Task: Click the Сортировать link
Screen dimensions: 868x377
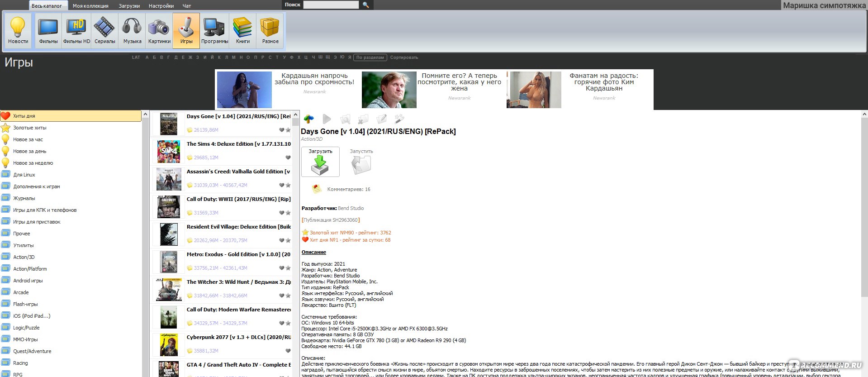Action: click(x=404, y=57)
